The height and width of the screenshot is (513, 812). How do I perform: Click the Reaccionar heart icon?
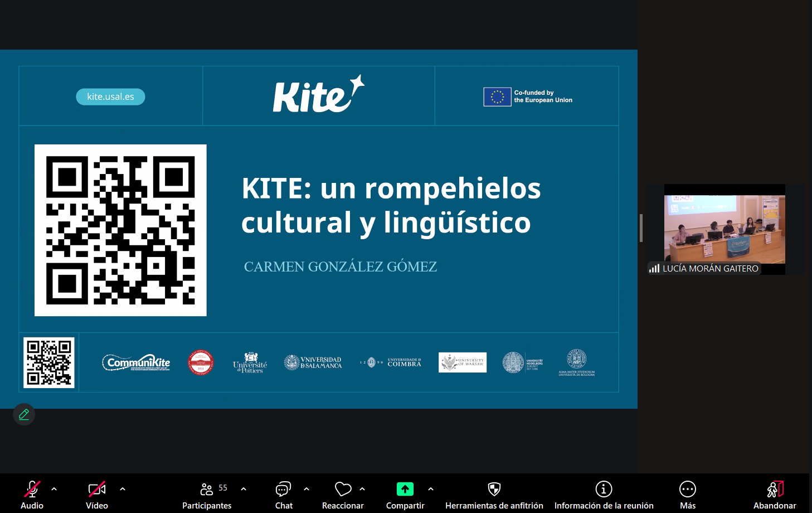pyautogui.click(x=343, y=489)
